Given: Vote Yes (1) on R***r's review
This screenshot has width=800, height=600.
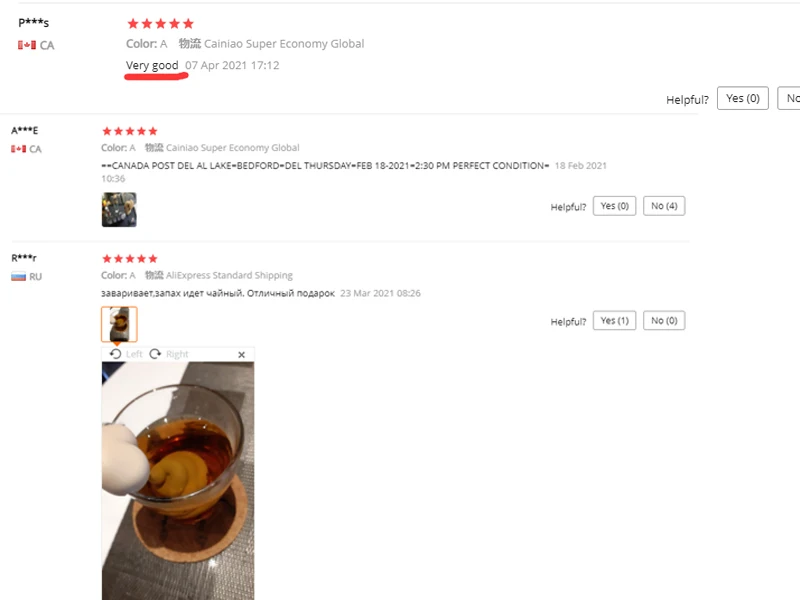Looking at the screenshot, I should [x=614, y=320].
